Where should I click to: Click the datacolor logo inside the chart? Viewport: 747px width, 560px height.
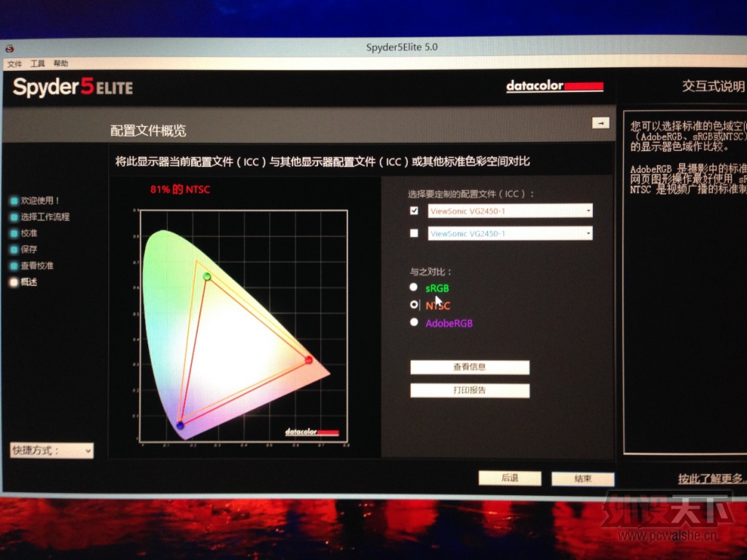(x=312, y=432)
